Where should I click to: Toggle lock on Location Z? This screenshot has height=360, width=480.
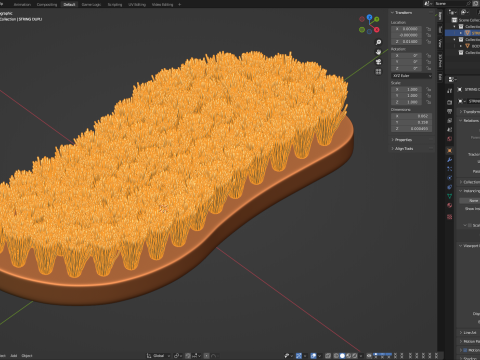pyautogui.click(x=429, y=42)
